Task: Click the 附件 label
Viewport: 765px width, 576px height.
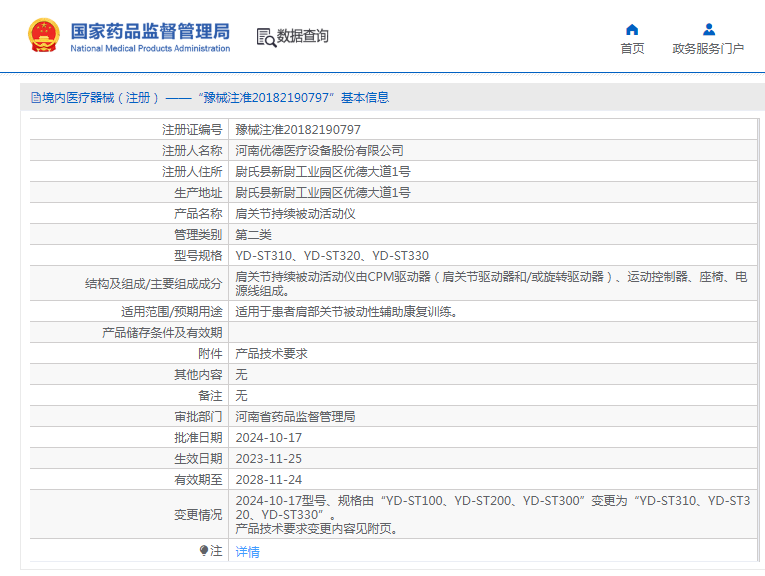Action: (210, 354)
